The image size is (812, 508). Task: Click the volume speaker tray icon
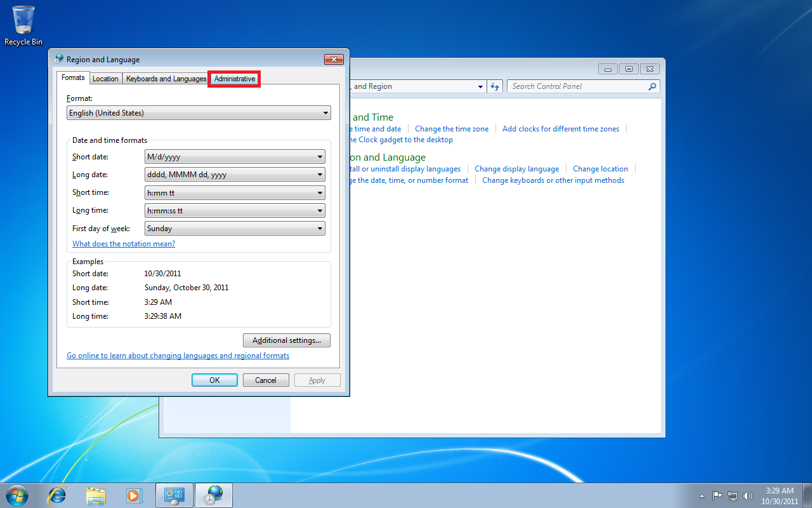[x=748, y=496]
